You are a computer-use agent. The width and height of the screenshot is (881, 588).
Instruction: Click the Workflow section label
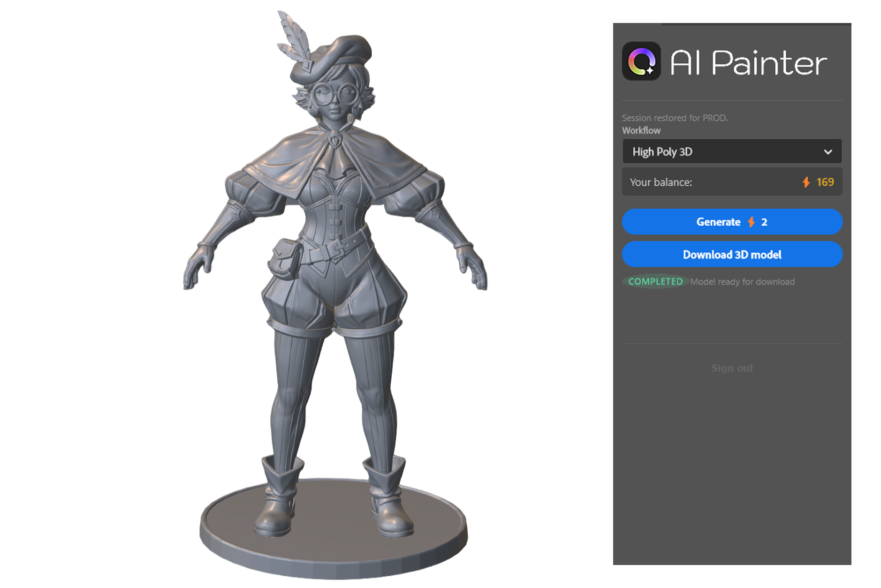tap(641, 130)
